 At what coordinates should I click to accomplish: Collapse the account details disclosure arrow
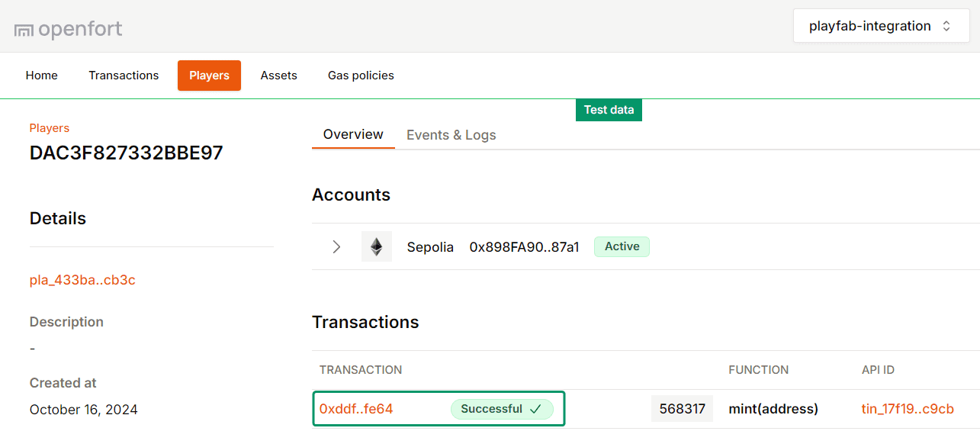(x=336, y=246)
